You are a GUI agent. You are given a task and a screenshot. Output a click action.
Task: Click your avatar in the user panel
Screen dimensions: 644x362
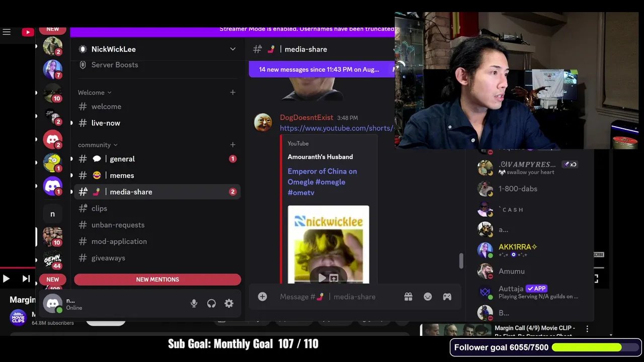pos(52,303)
